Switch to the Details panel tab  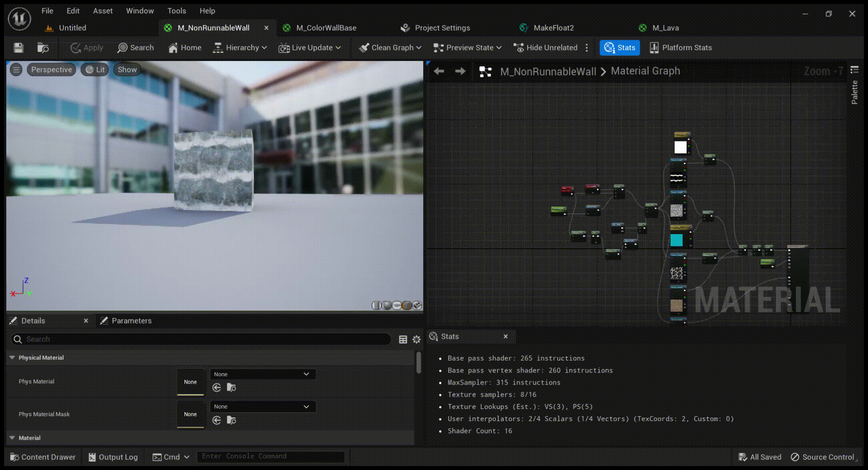point(33,321)
